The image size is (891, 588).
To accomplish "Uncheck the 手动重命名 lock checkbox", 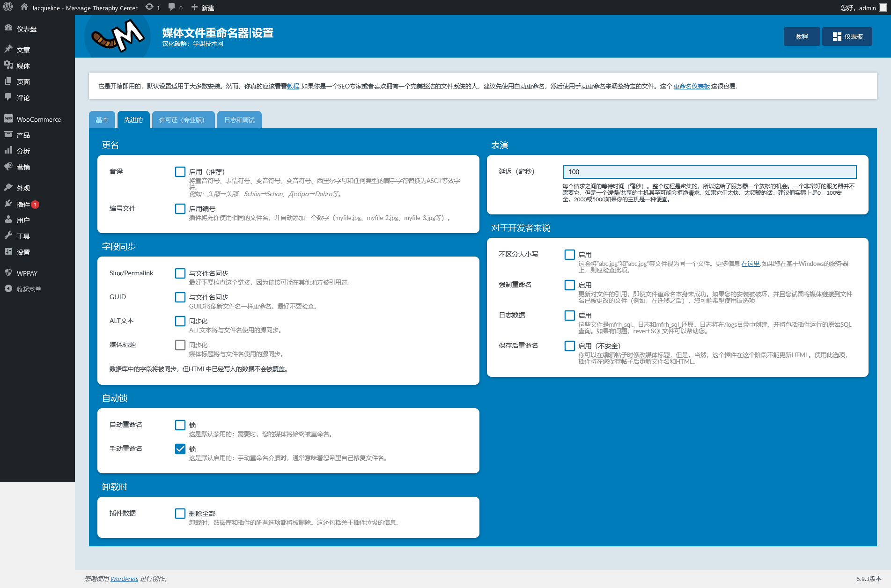I will tap(180, 449).
